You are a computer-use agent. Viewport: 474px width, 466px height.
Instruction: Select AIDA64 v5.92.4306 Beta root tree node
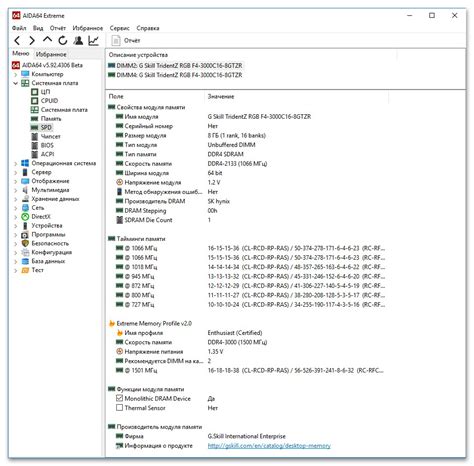(x=47, y=65)
